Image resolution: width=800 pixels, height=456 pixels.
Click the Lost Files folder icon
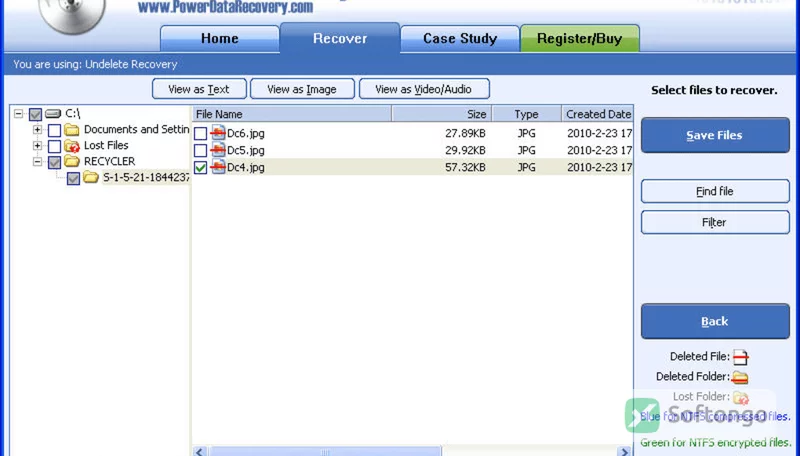click(x=71, y=146)
